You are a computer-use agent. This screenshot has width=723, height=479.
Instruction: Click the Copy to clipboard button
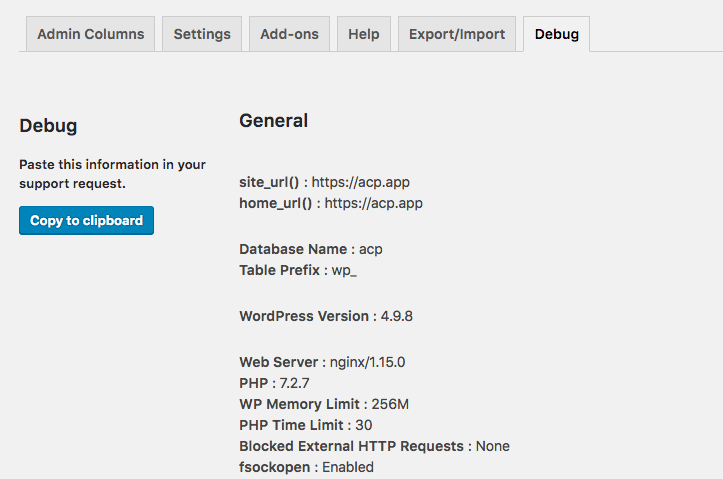[86, 220]
